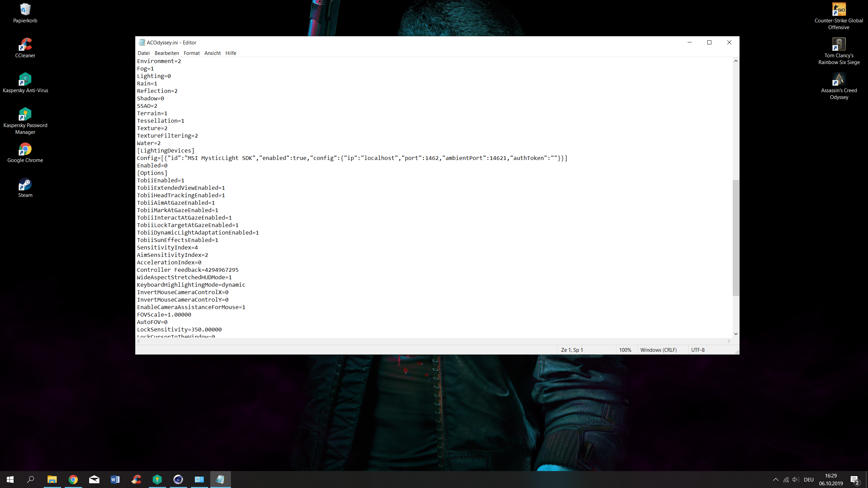Open File Explorer in the taskbar
The width and height of the screenshot is (868, 488).
click(x=52, y=480)
